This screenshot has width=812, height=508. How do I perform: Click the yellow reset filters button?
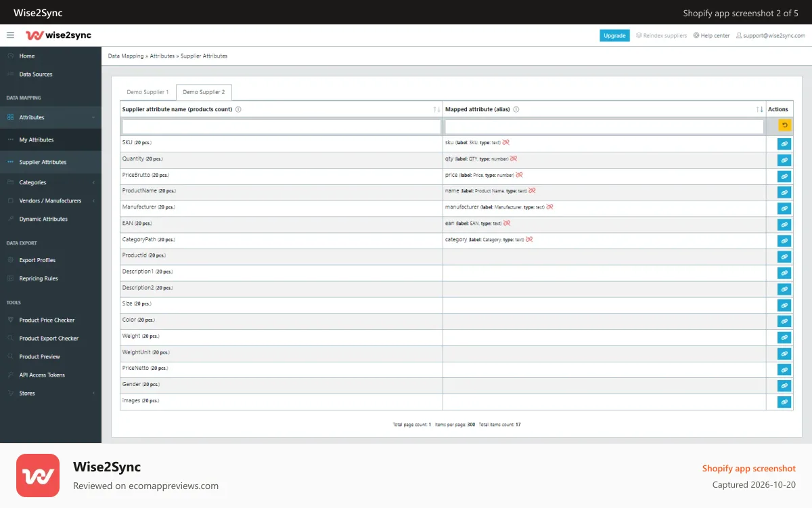click(x=784, y=125)
